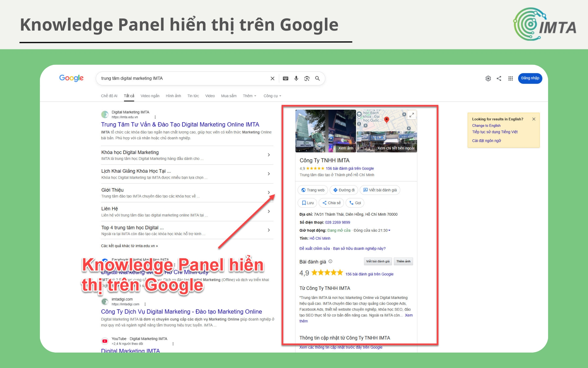588x368 pixels.
Task: Open options for YouTube result
Action: point(173,344)
